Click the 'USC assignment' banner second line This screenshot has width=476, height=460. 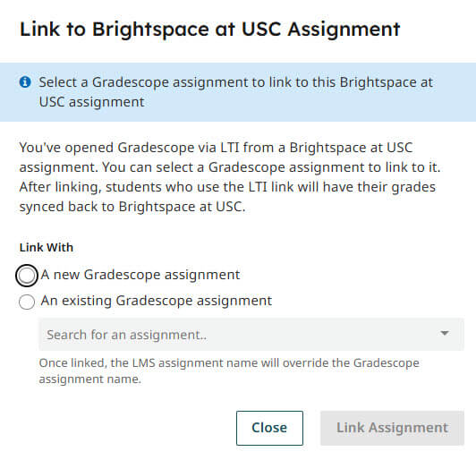click(91, 102)
